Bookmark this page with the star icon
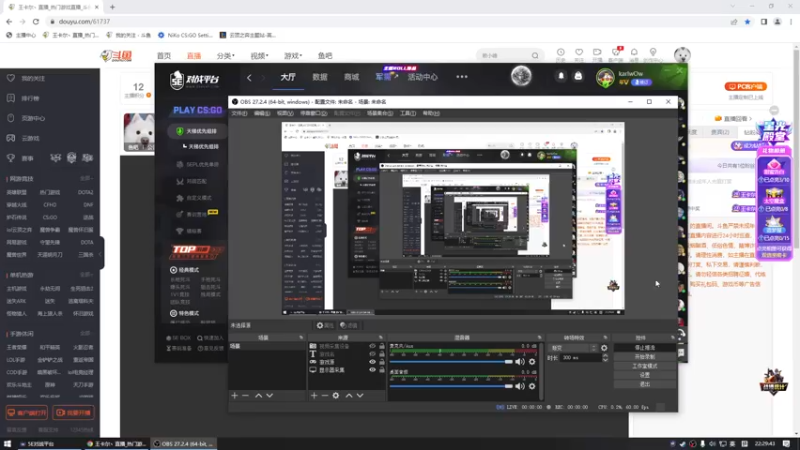Image resolution: width=800 pixels, height=450 pixels. pyautogui.click(x=747, y=21)
